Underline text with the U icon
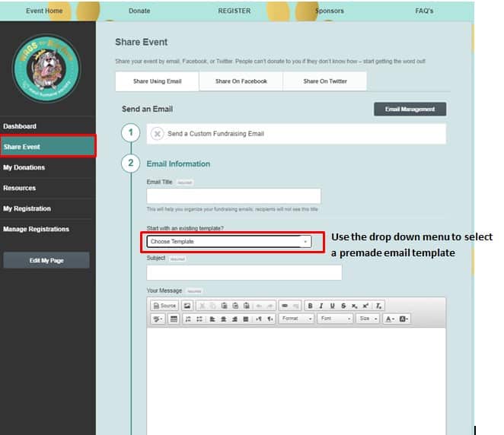Screen dimensions: 504x435 point(333,306)
